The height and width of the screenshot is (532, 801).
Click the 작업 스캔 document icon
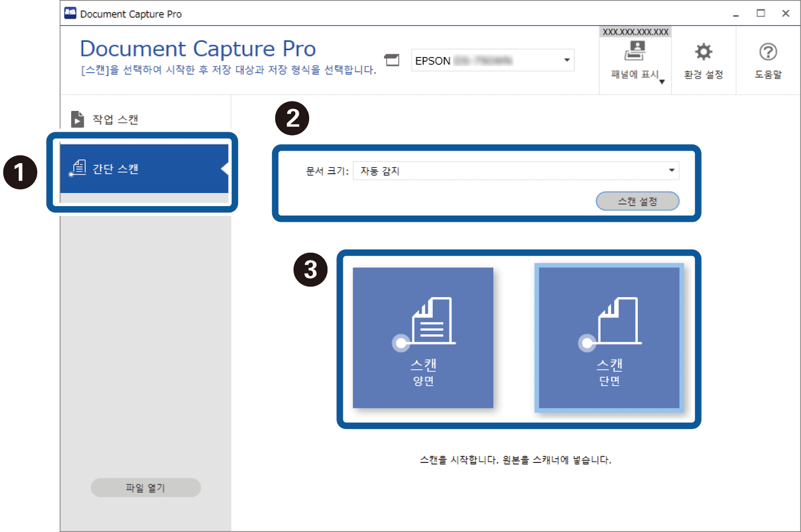(x=77, y=119)
